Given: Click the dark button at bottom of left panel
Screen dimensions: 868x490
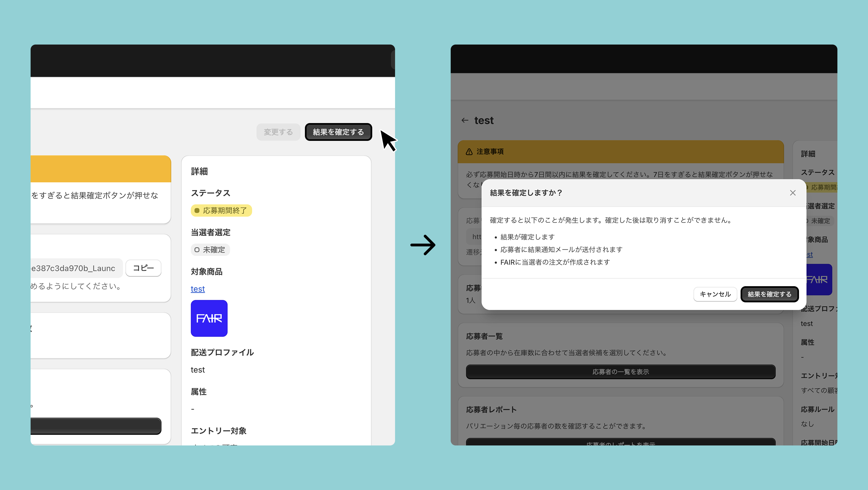Looking at the screenshot, I should click(96, 426).
